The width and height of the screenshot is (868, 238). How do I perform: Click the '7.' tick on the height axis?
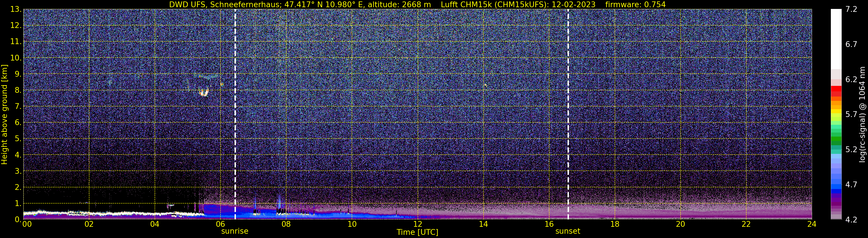pos(18,107)
